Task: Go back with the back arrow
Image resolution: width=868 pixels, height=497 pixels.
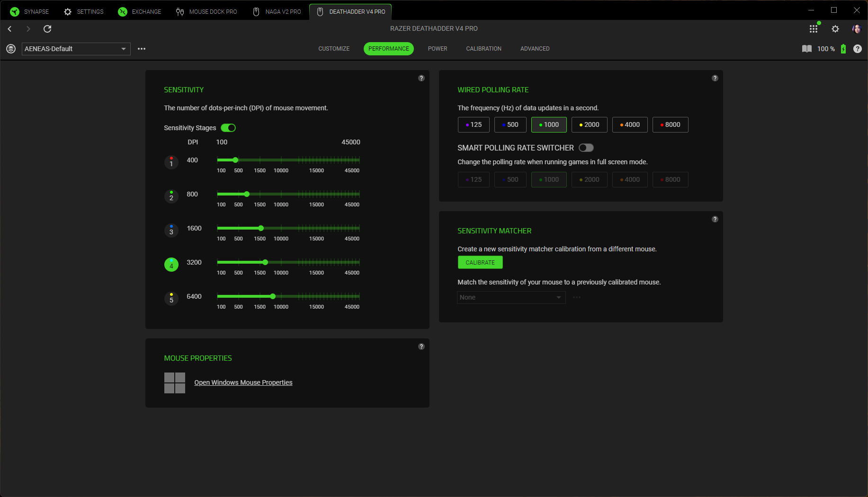Action: pyautogui.click(x=9, y=29)
